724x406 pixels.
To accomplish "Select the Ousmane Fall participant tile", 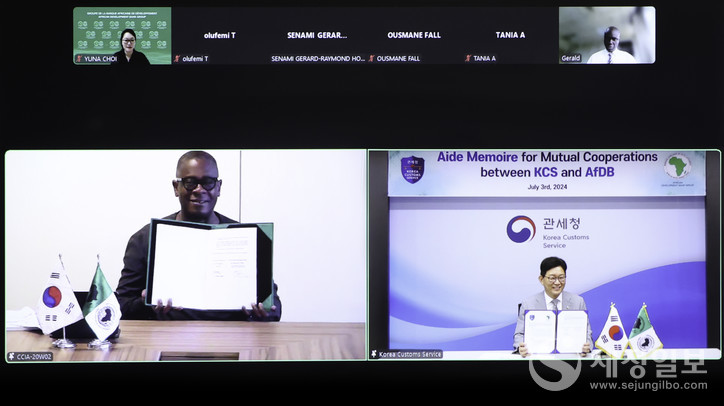I will tap(413, 35).
